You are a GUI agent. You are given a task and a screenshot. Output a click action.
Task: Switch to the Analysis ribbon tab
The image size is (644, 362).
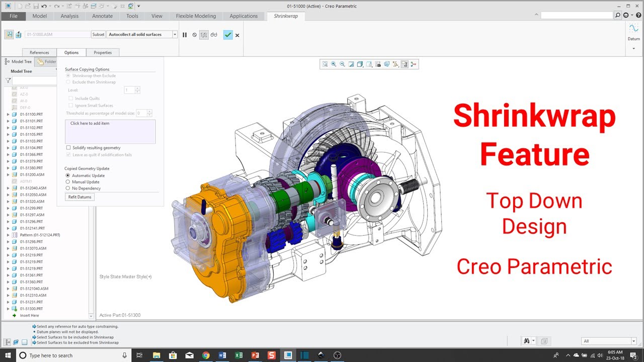tap(69, 16)
